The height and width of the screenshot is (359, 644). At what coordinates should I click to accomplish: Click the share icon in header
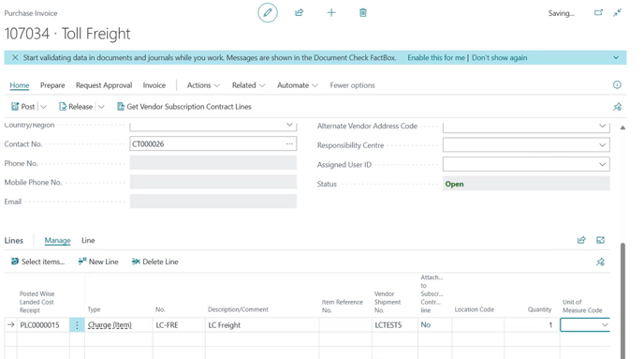(299, 13)
